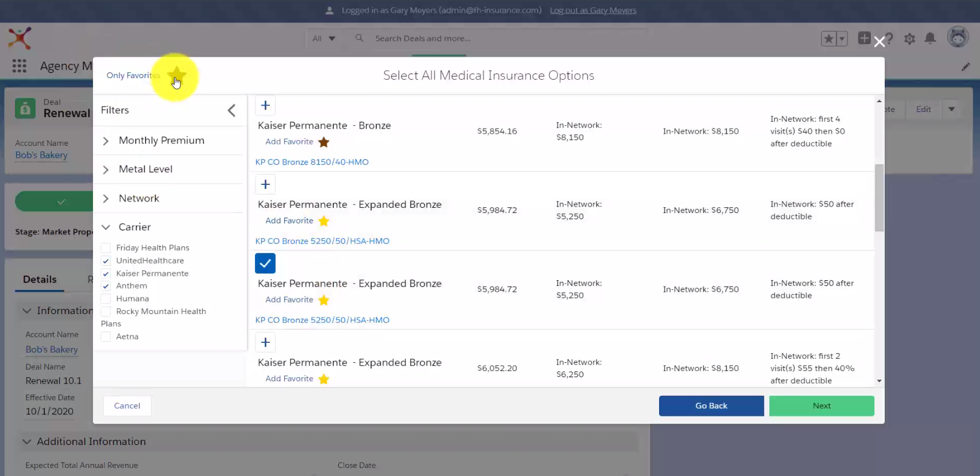Click the scroll up arrow of plan list

tap(879, 101)
